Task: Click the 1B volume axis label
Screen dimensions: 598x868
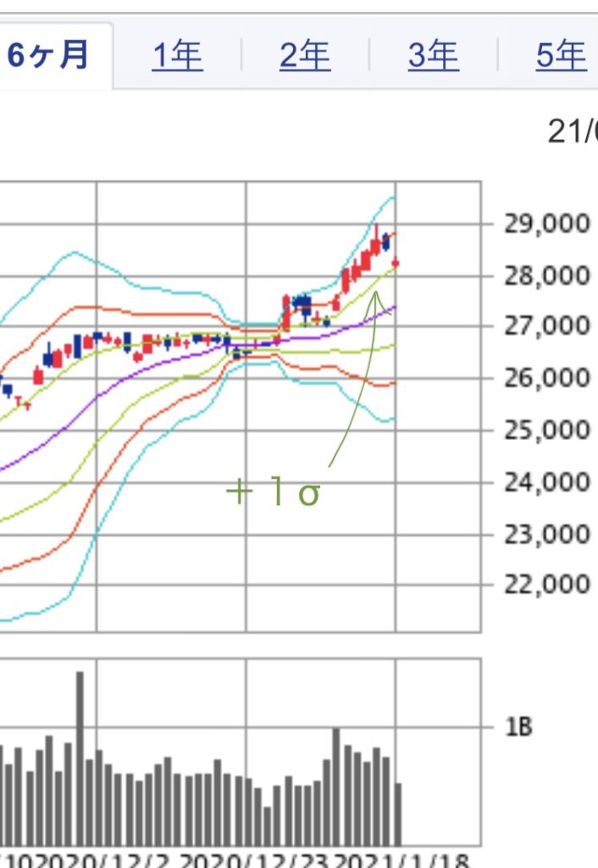Action: 519,726
